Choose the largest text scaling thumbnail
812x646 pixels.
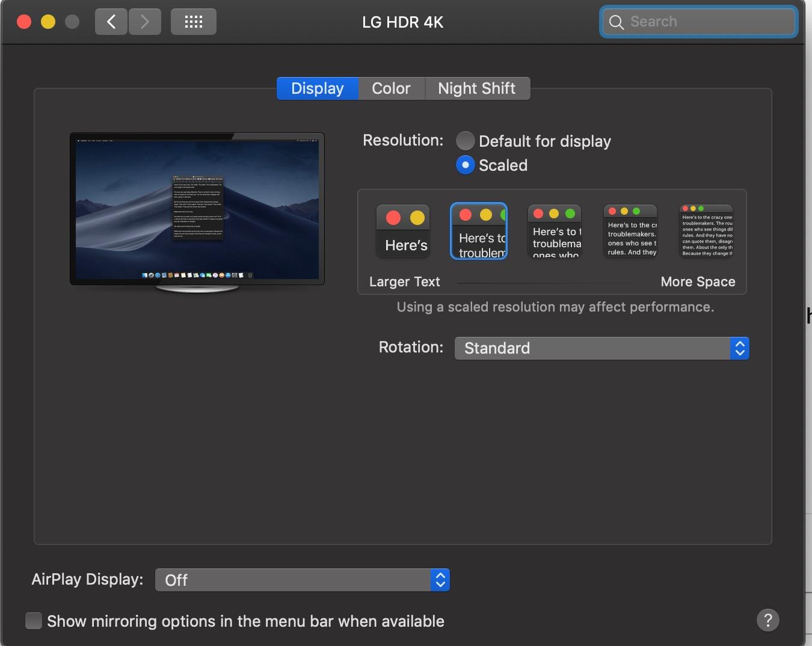403,231
